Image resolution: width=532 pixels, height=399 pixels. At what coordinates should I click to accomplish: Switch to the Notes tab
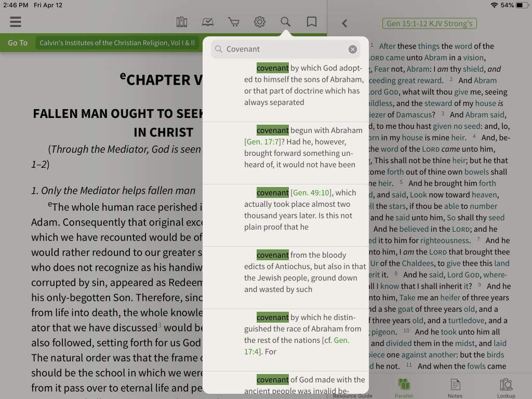pos(455,389)
